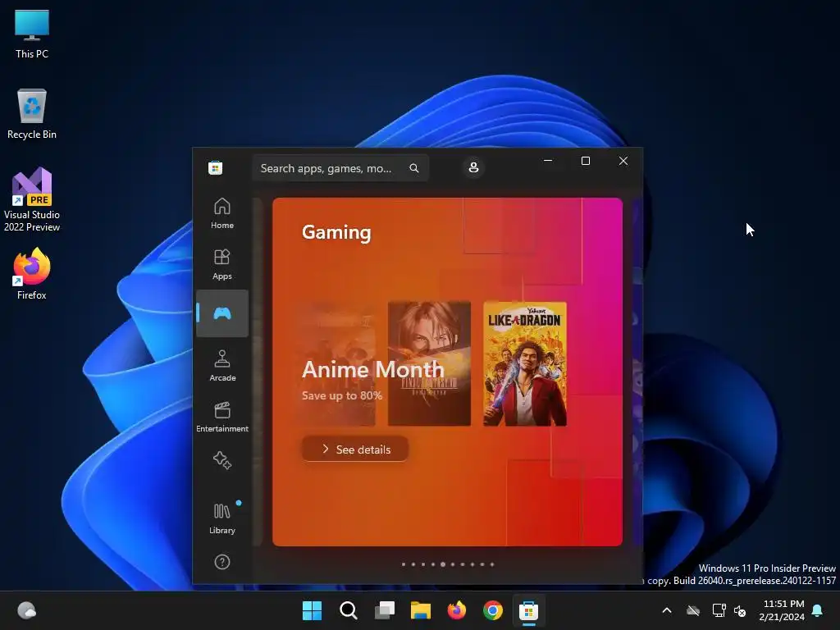Screen dimensions: 840x630
Task: Open the notification bell icon
Action: tap(818, 610)
